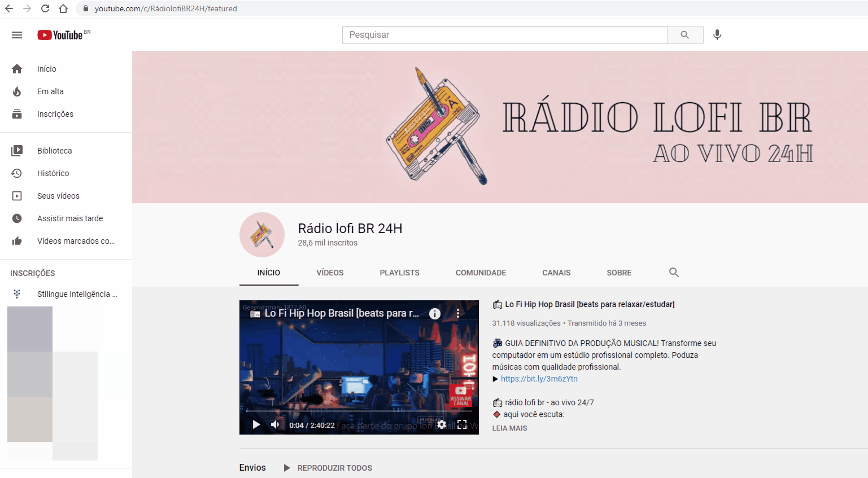Expand description with LEIA MAIS
This screenshot has height=478, width=868.
pos(509,428)
